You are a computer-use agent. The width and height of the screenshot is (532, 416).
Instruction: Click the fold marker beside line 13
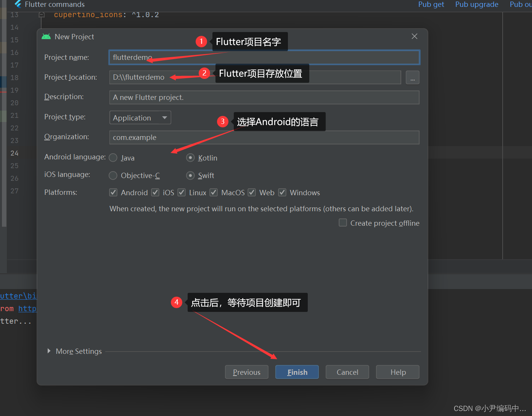tap(42, 15)
